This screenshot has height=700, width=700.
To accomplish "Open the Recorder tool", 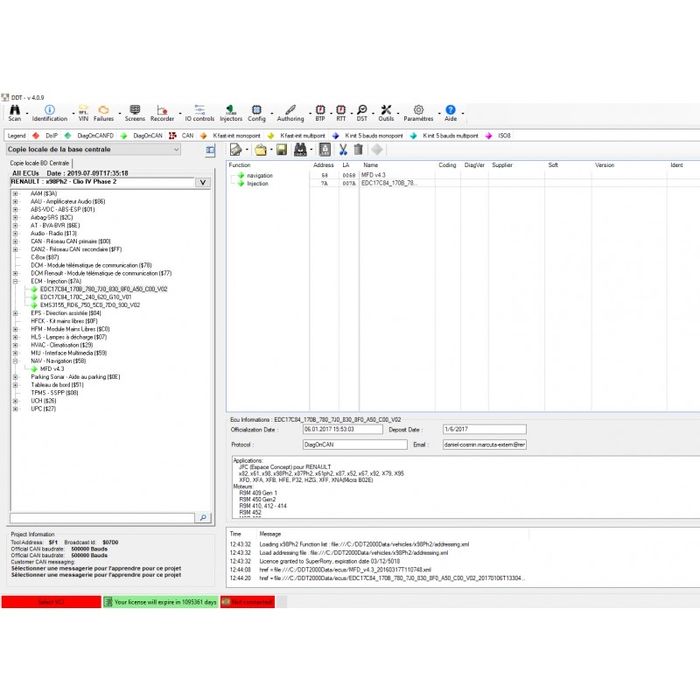I will [x=162, y=113].
